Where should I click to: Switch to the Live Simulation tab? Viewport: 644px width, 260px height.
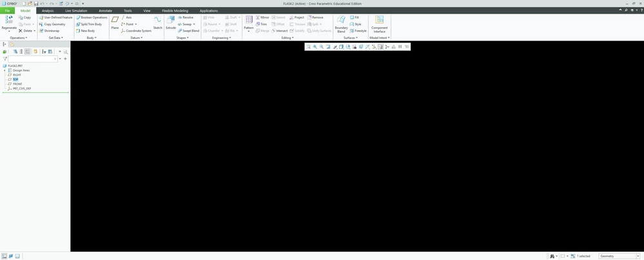(76, 11)
